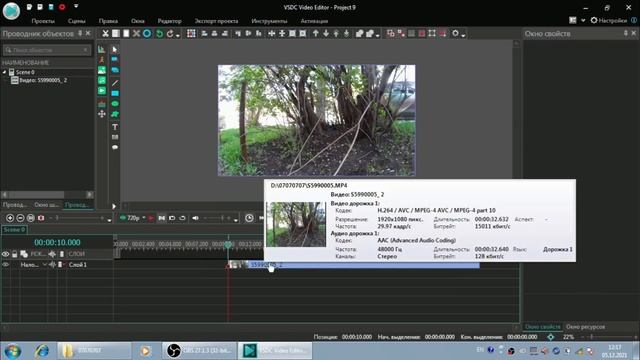The height and width of the screenshot is (360, 640).
Task: Select the Rectangle shape tool
Action: pos(115,93)
